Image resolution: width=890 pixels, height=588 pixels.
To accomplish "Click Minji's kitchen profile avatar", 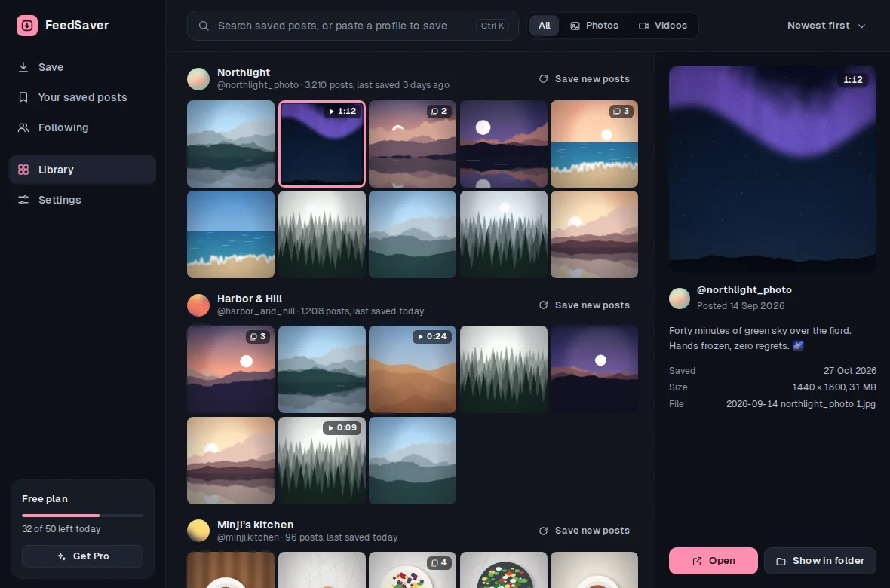I will [x=198, y=531].
